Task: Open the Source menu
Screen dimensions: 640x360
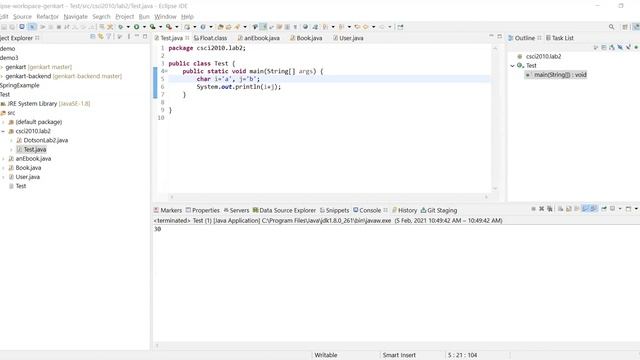Action: click(22, 17)
